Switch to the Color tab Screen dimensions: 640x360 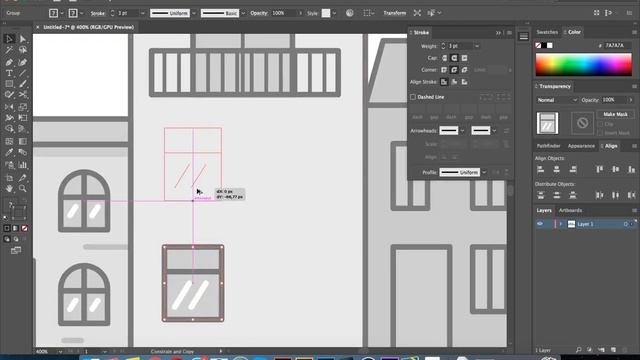(574, 32)
